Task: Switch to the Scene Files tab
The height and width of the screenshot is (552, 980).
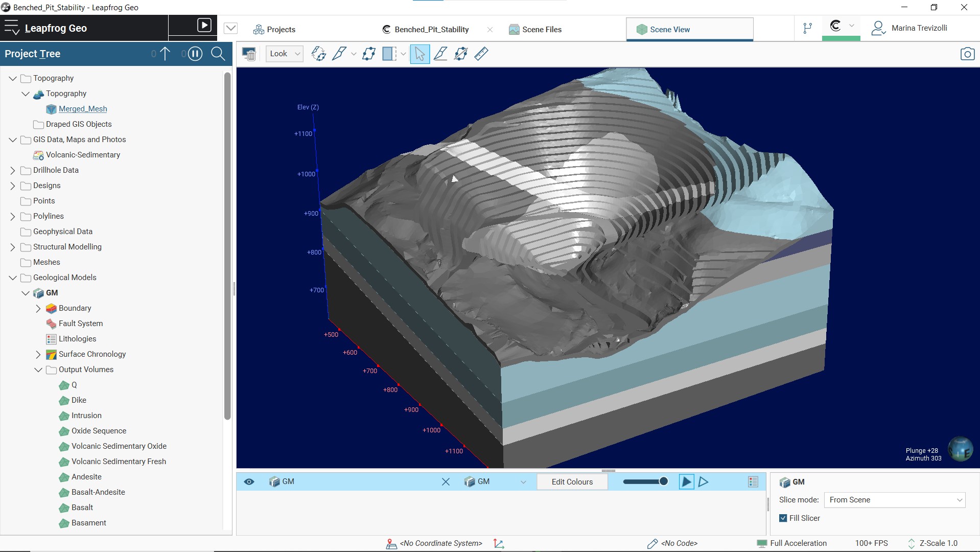Action: tap(541, 30)
